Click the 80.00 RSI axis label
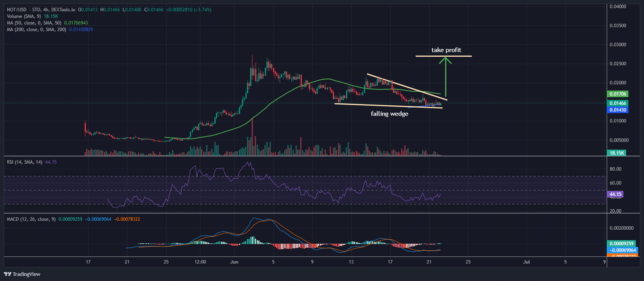644x281 pixels. point(616,169)
